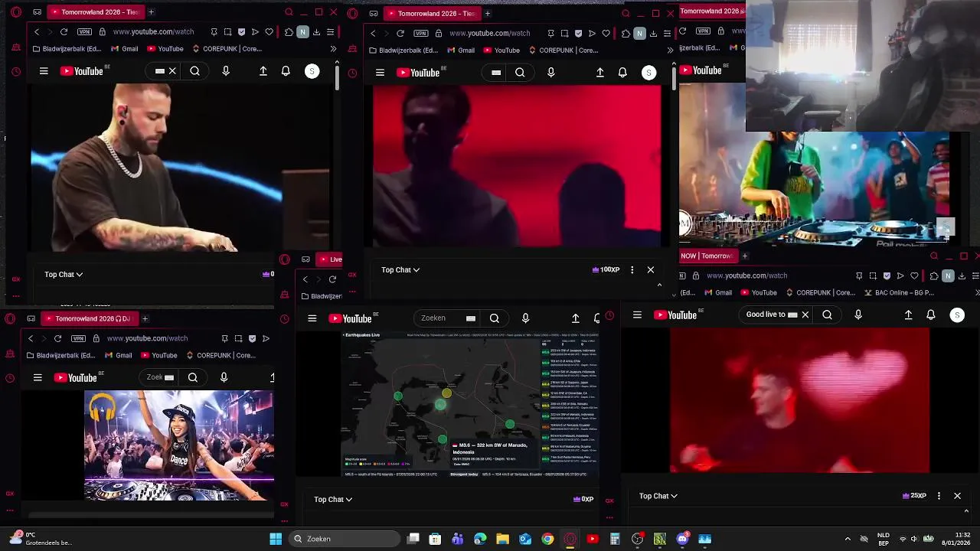Expand Top Chat dropdown under tattooed DJ video

point(64,274)
